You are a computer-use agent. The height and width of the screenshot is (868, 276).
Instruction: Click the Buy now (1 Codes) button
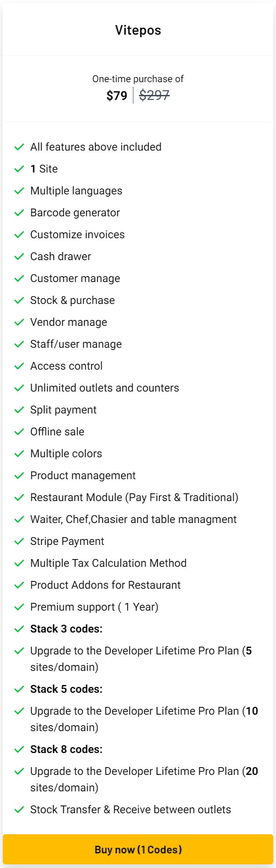138,849
